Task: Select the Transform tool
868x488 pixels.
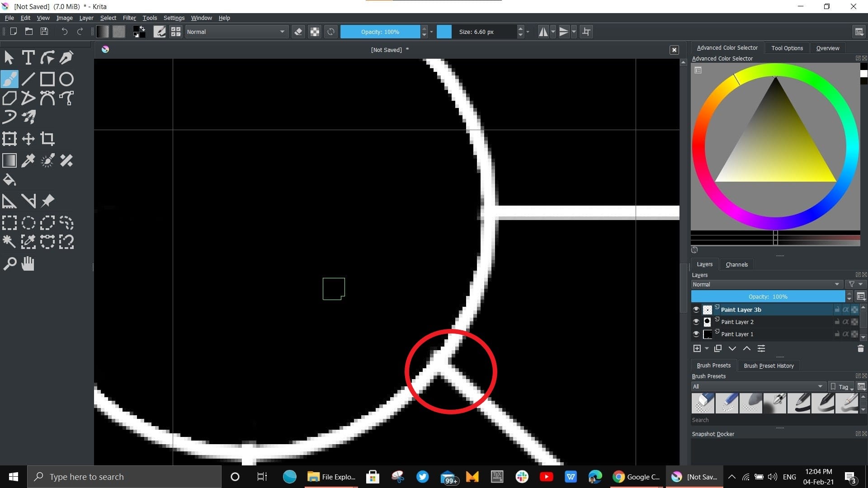Action: point(9,139)
